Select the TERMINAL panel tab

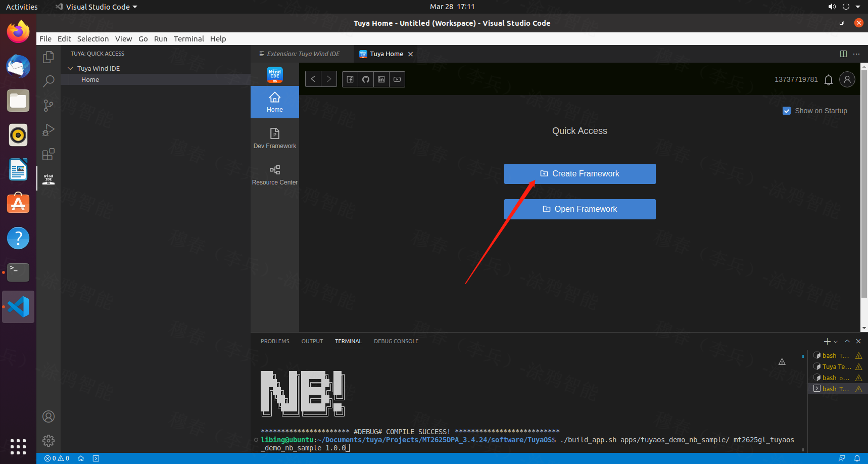[x=349, y=342]
